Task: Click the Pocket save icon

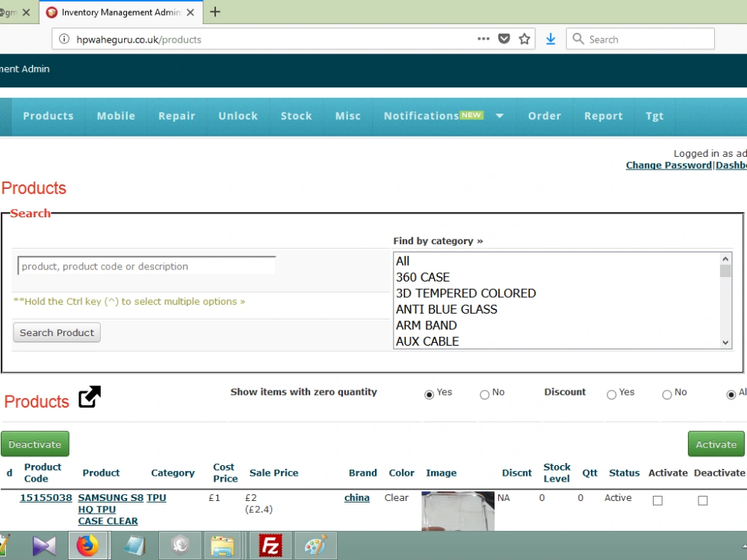Action: click(x=504, y=39)
